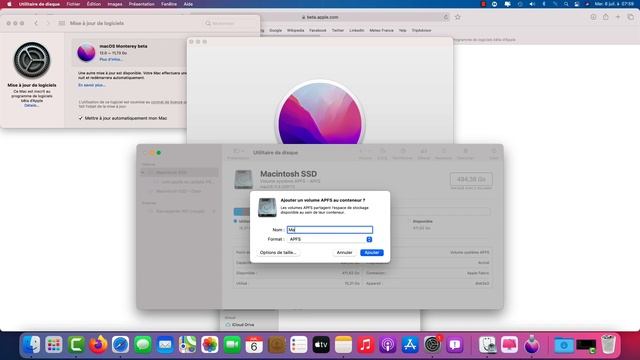
Task: Click the Annuler button
Action: pyautogui.click(x=344, y=253)
